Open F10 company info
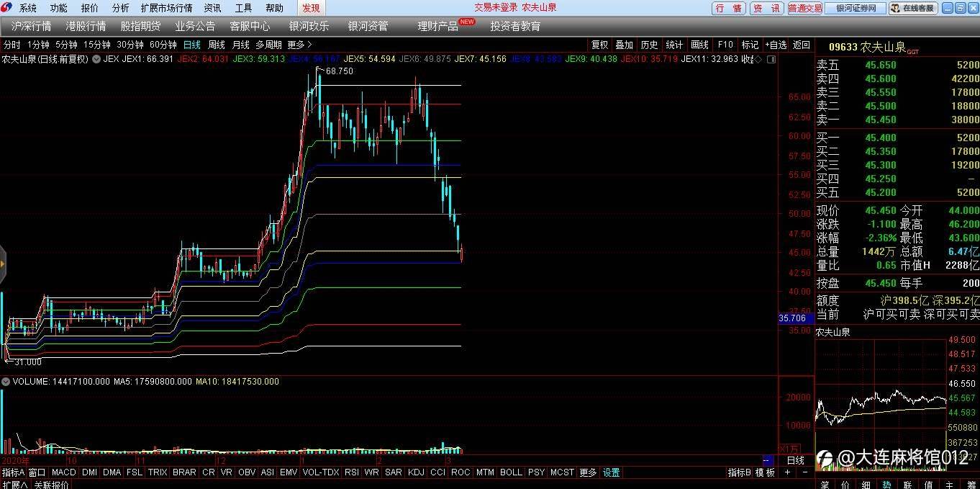The width and height of the screenshot is (980, 489). pos(725,45)
